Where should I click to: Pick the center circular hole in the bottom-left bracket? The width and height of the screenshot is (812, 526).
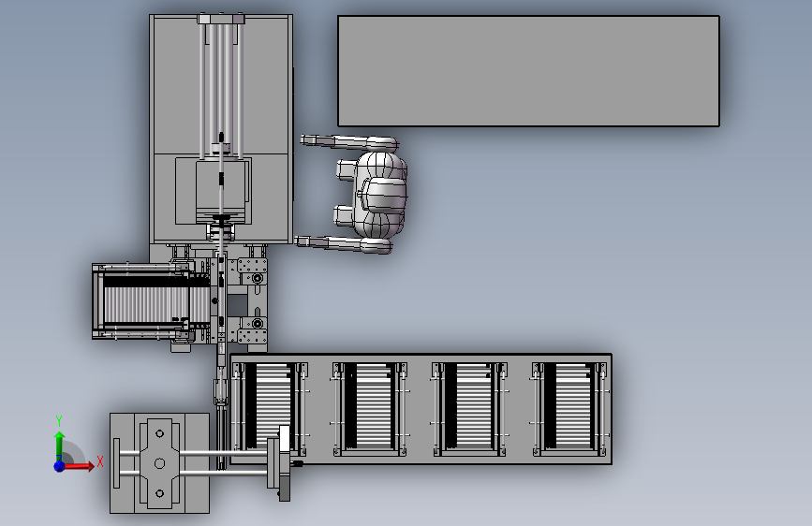click(159, 463)
